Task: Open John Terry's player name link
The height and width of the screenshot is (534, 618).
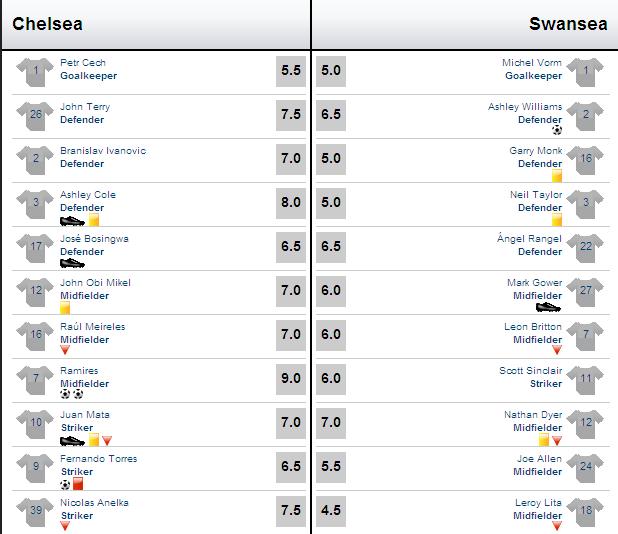Action: pos(85,107)
